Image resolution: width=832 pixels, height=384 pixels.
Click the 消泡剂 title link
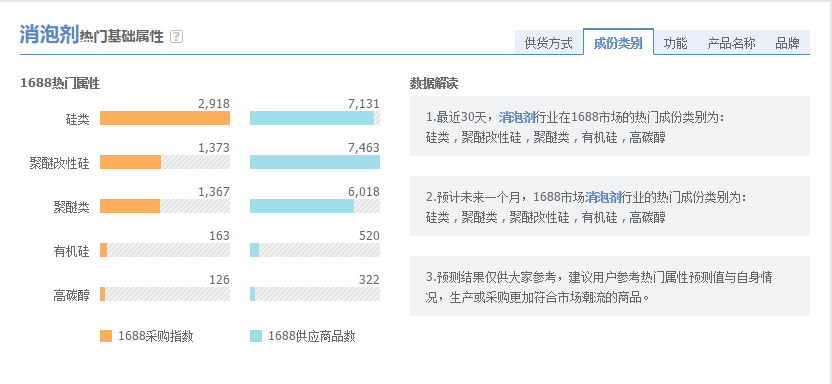click(49, 34)
